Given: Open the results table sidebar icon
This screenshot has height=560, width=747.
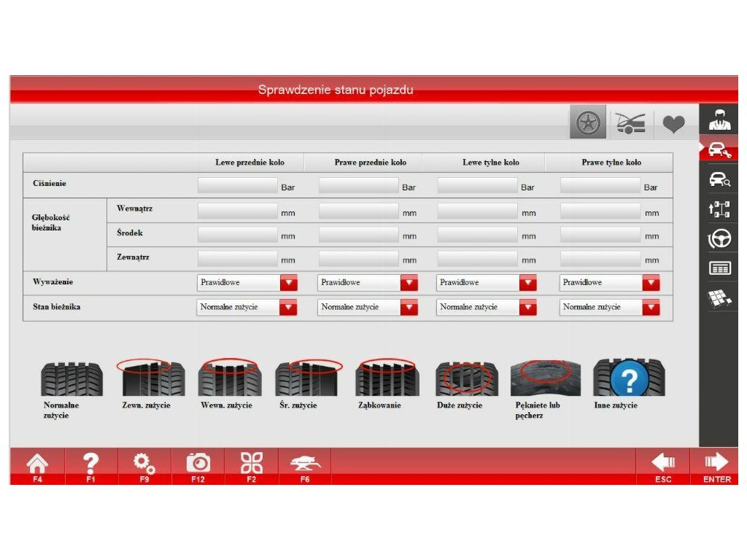Looking at the screenshot, I should click(x=719, y=268).
